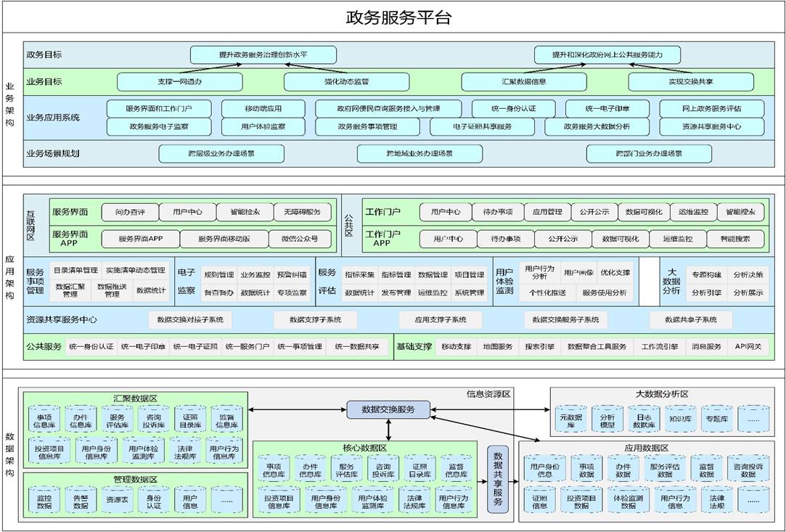Screen dimensions: 786x532
Task: Click the 数据共享子系统 box
Action: (x=691, y=319)
